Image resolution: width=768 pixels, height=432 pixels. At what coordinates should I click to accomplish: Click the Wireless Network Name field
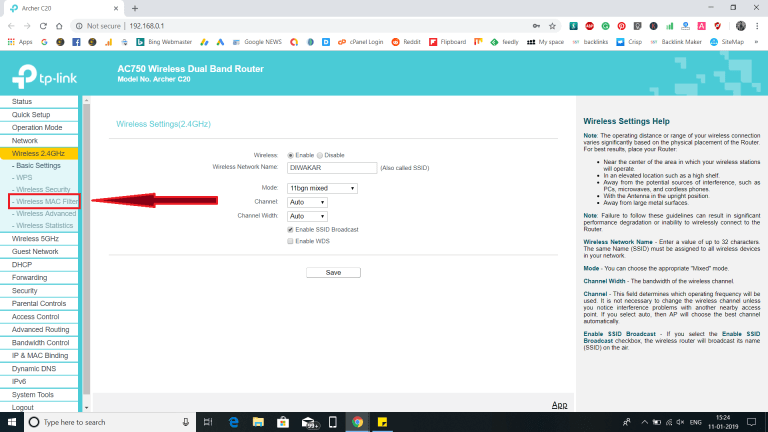(331, 168)
